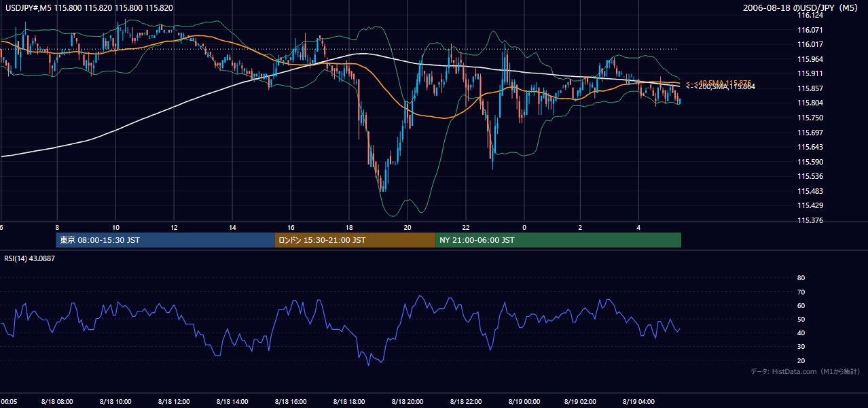Click price axis label 115.643
868x408 pixels.
click(x=810, y=147)
